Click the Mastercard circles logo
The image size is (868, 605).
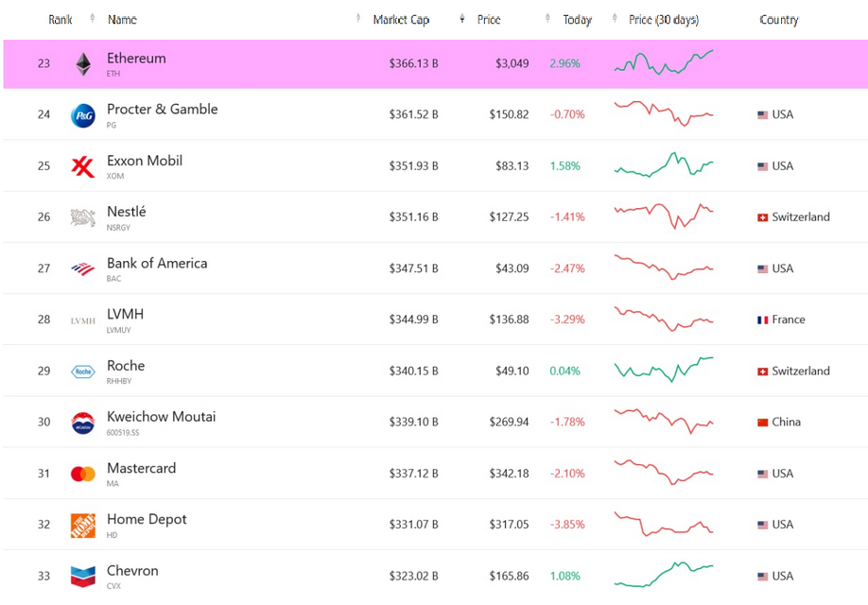point(83,474)
